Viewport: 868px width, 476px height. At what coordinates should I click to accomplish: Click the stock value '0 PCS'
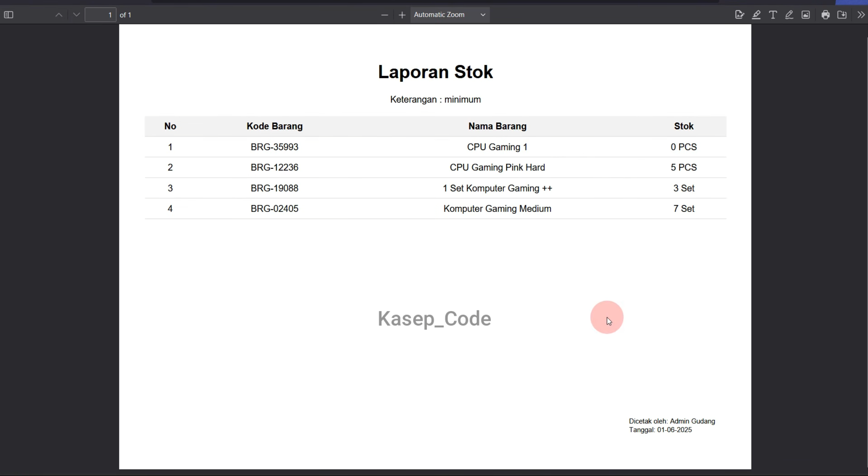pos(684,147)
